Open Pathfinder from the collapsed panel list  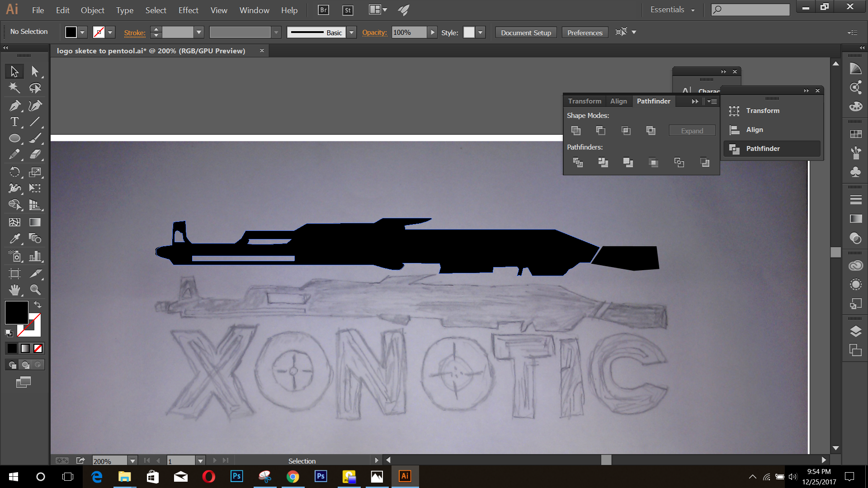tap(772, 149)
